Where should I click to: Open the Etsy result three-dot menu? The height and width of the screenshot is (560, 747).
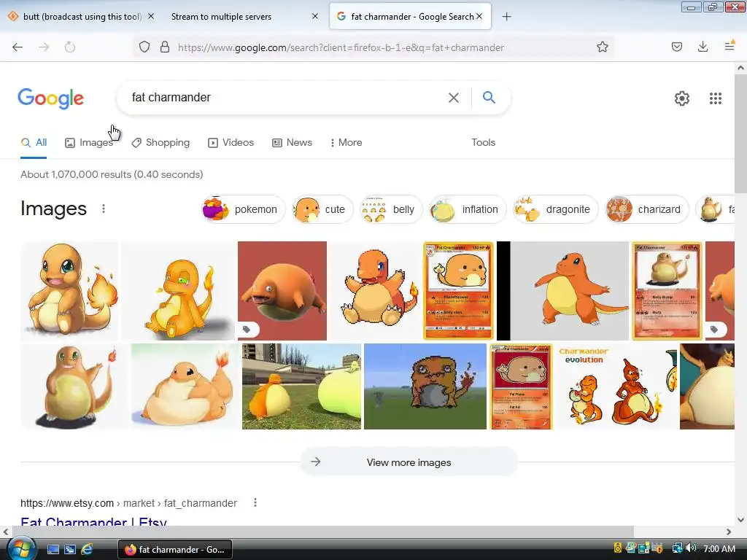click(255, 502)
